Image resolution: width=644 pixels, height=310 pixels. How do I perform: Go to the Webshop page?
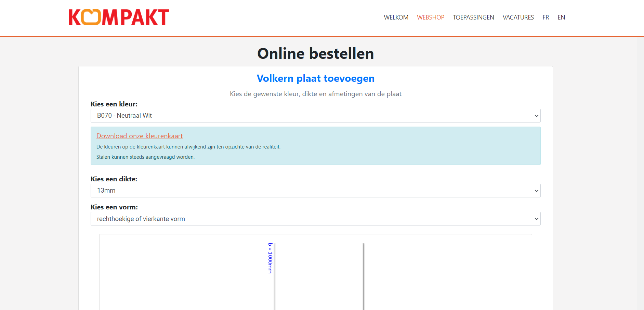[x=431, y=17]
